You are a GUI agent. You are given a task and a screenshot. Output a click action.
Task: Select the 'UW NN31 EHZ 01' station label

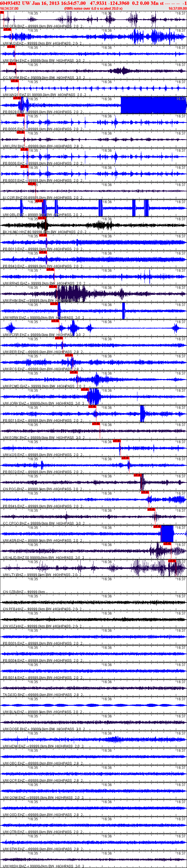tap(17, 95)
